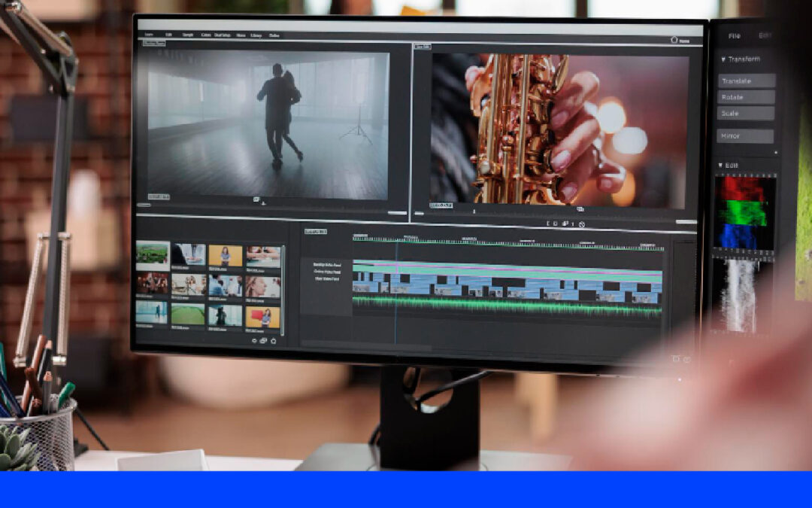The image size is (812, 508).
Task: Click the white luminance waveform scope
Action: pos(738,296)
